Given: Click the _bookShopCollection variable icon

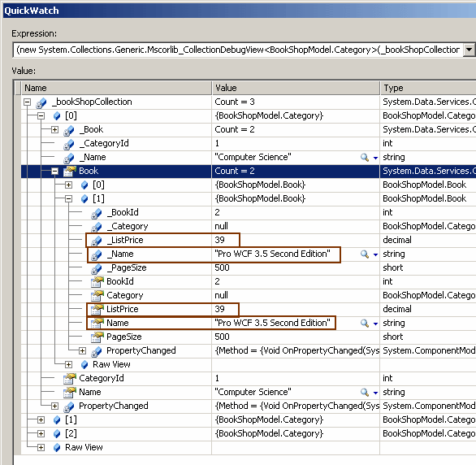Looking at the screenshot, I should [41, 102].
